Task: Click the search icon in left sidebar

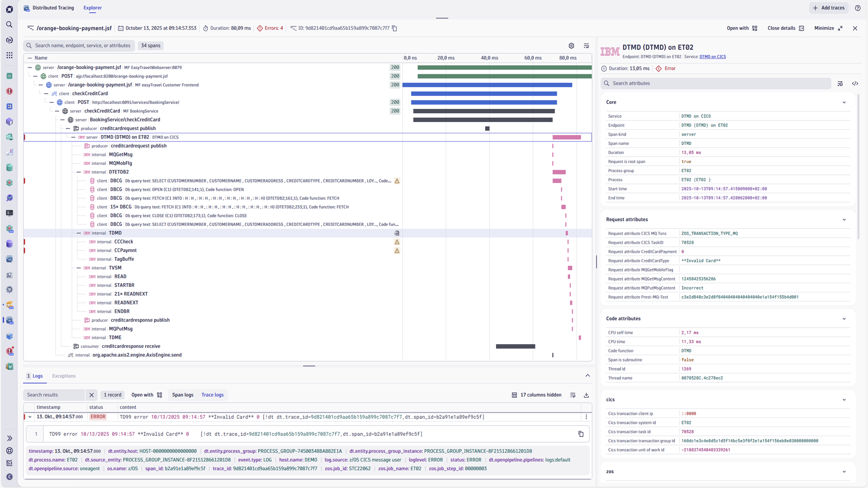Action: 9,24
